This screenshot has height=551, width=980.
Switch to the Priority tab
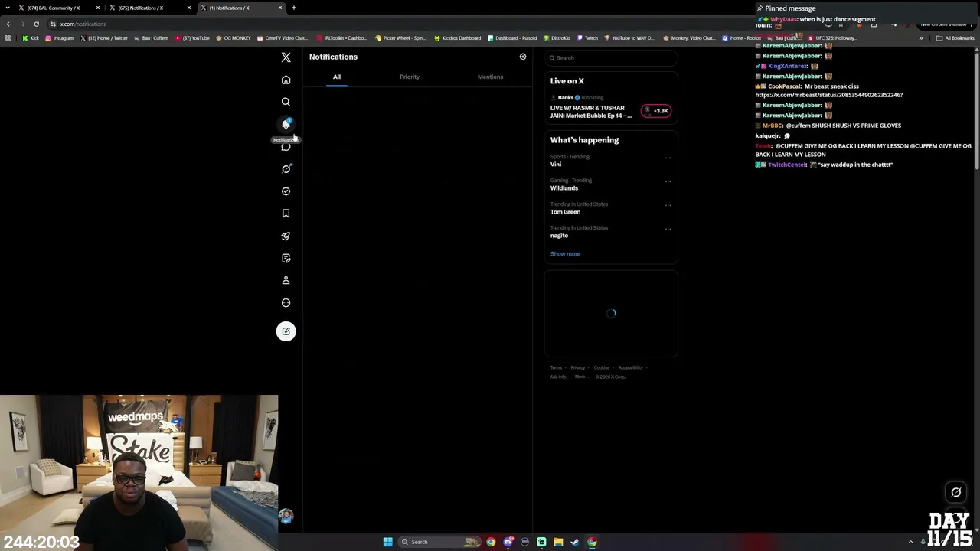[410, 77]
